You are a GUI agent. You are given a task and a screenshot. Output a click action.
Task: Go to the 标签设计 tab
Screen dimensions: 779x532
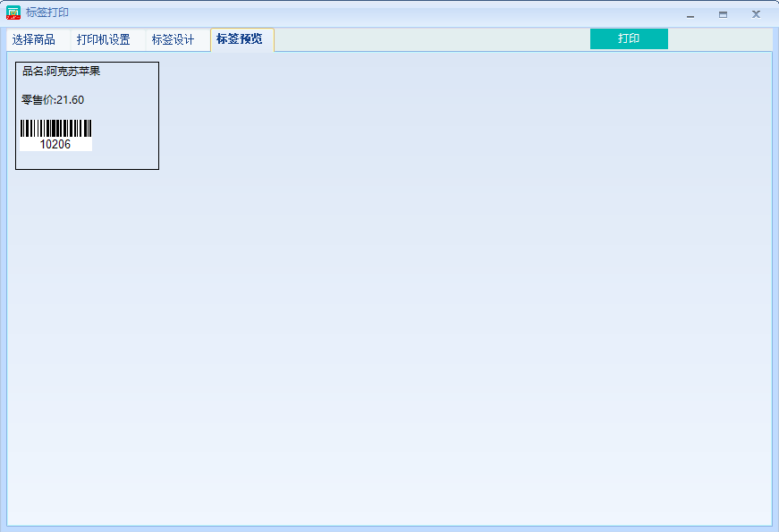[174, 40]
